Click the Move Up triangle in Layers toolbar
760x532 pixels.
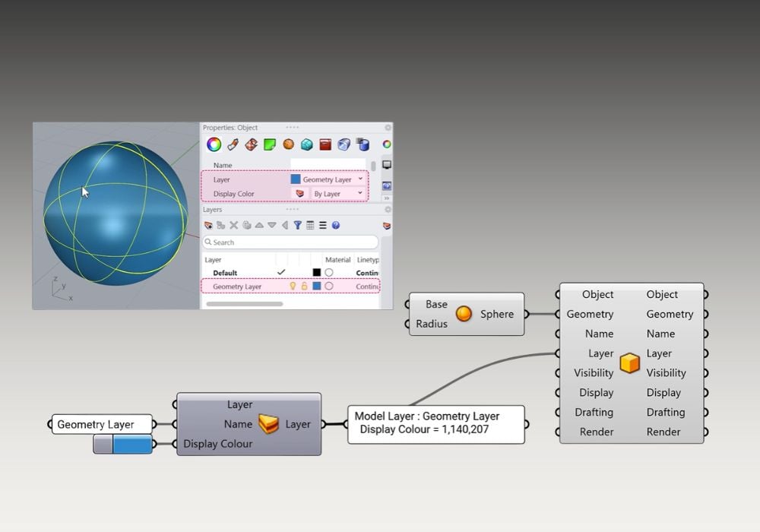[259, 225]
